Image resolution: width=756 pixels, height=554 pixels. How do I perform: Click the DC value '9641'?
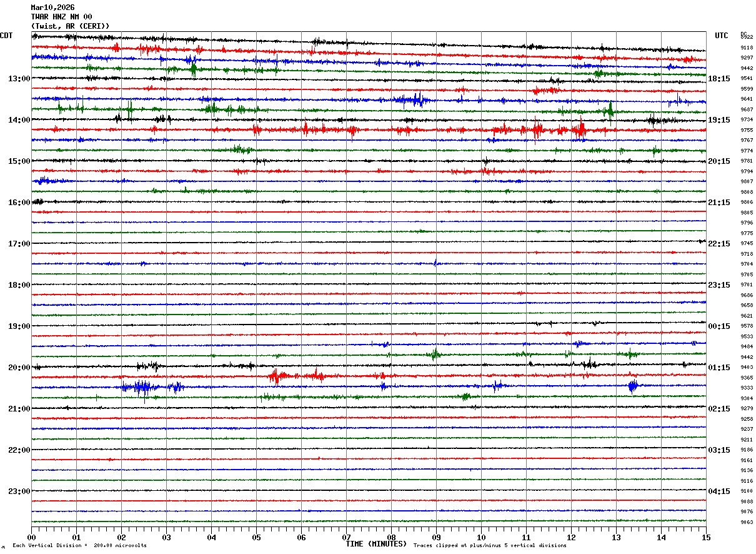point(747,99)
